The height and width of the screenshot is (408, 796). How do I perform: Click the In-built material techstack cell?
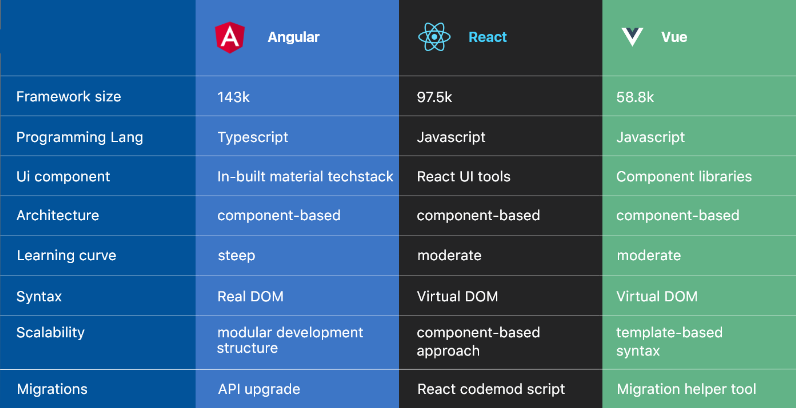coord(305,177)
